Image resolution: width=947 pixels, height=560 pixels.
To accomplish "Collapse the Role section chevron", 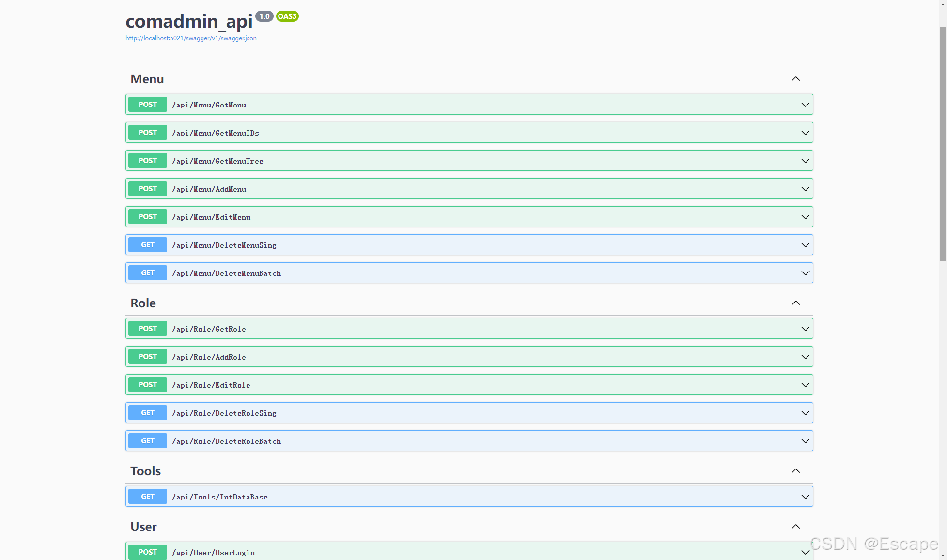I will (795, 303).
